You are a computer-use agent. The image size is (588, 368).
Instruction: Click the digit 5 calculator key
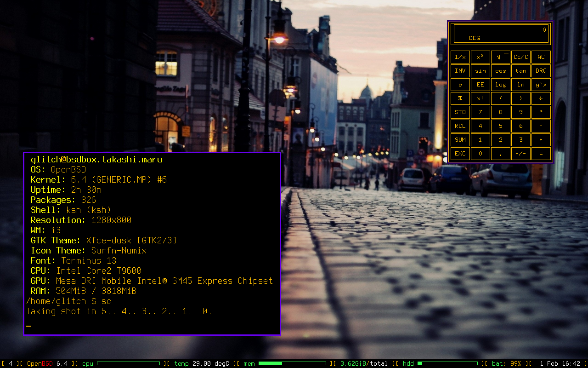coord(501,126)
